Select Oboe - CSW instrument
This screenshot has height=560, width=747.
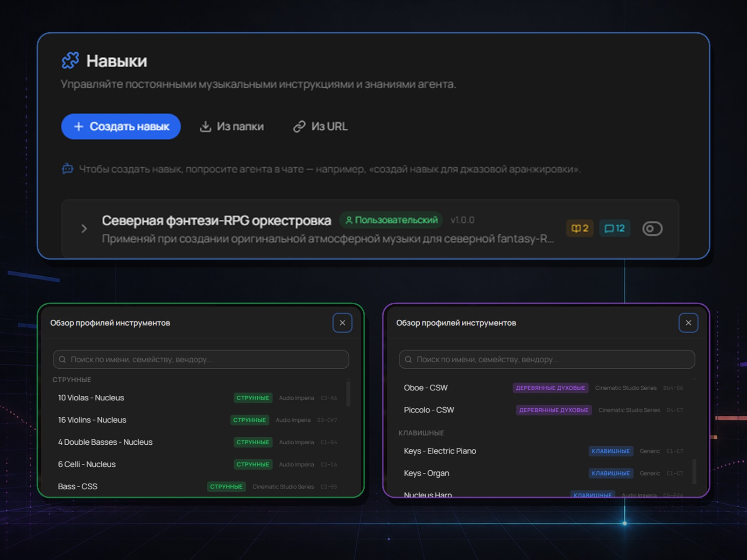543,388
